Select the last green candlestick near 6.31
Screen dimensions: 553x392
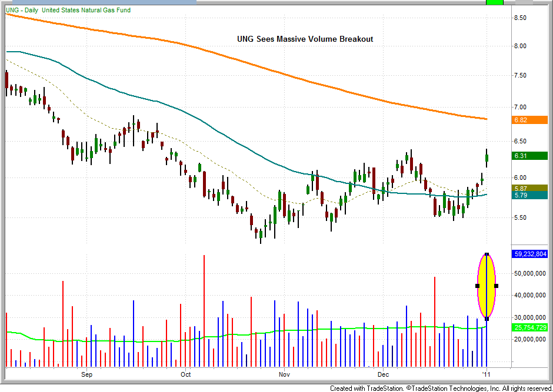[x=487, y=158]
